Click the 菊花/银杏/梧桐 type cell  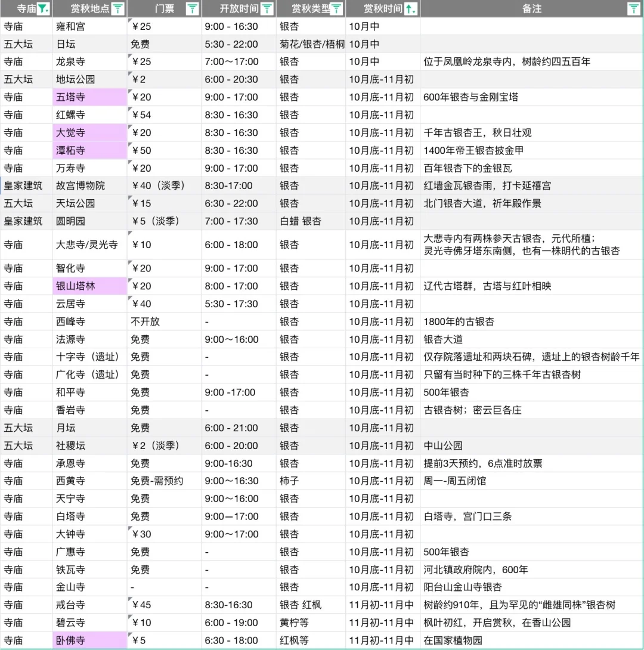pos(311,44)
